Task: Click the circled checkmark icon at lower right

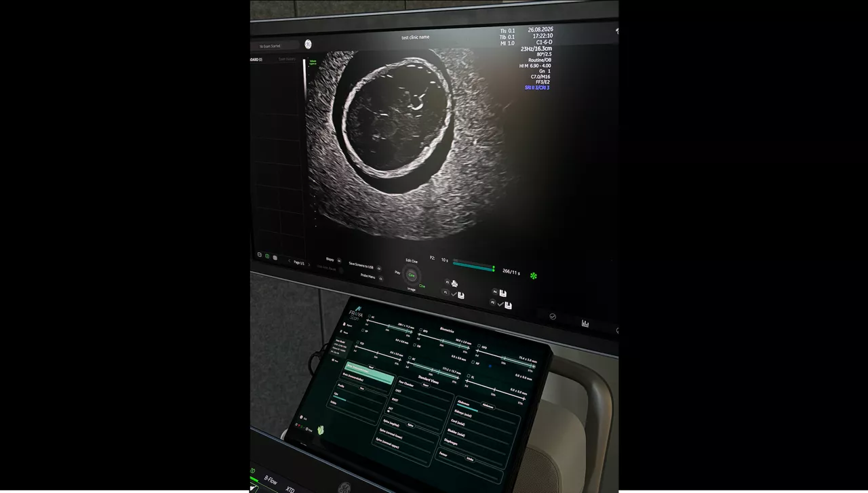Action: pyautogui.click(x=553, y=316)
